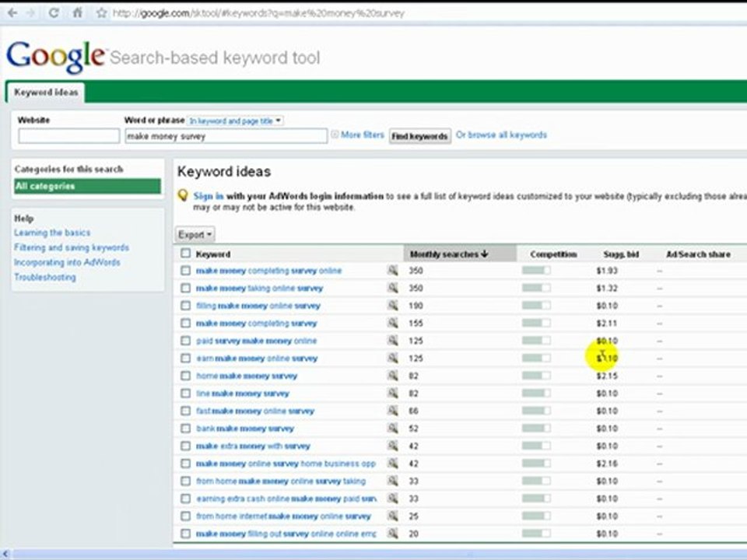This screenshot has height=560, width=747.
Task: Sort by the Sugg. bid column header
Action: [621, 254]
